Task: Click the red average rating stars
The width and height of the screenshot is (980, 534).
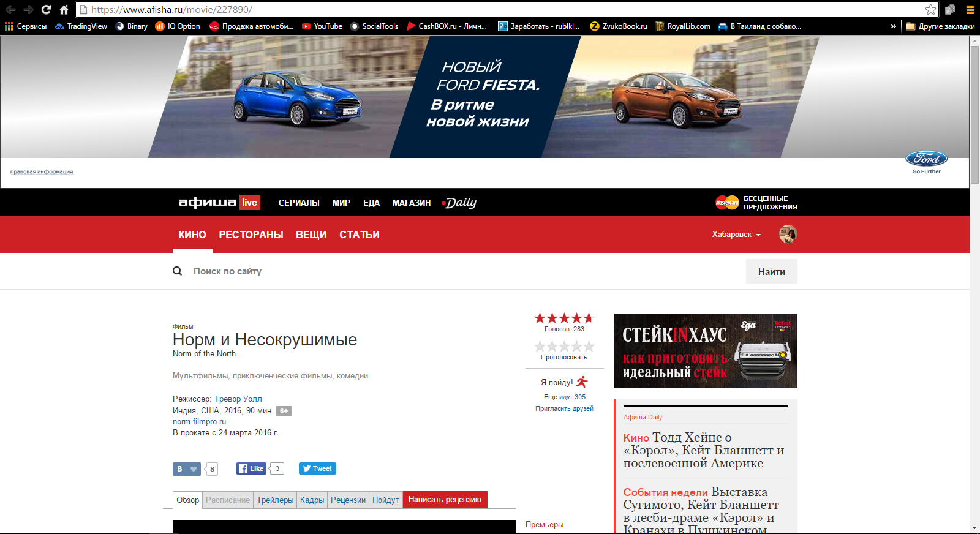Action: [564, 318]
